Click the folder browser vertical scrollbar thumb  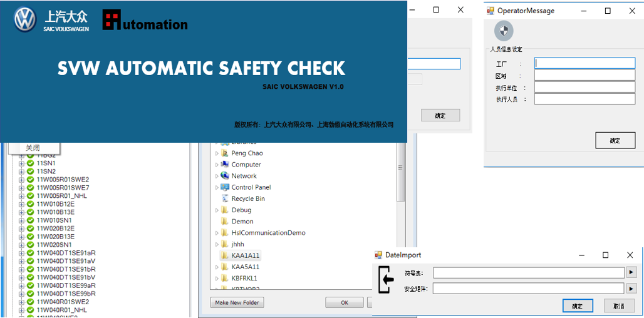(400, 172)
